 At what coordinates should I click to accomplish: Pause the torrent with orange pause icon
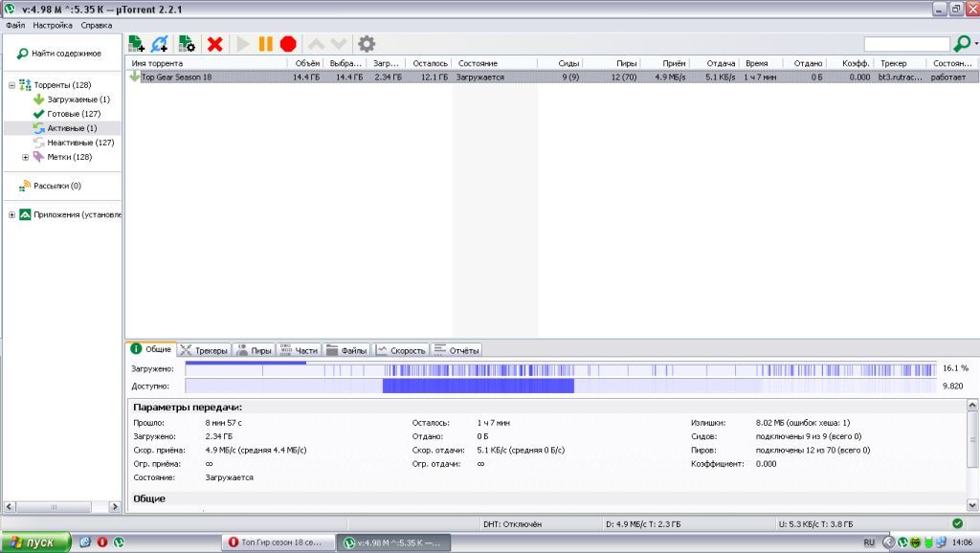[x=265, y=44]
